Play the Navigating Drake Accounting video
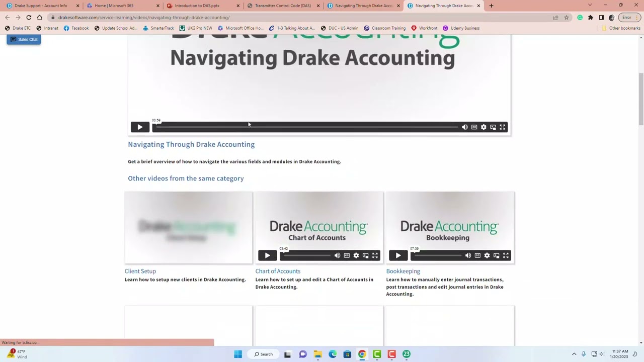 [x=140, y=127]
